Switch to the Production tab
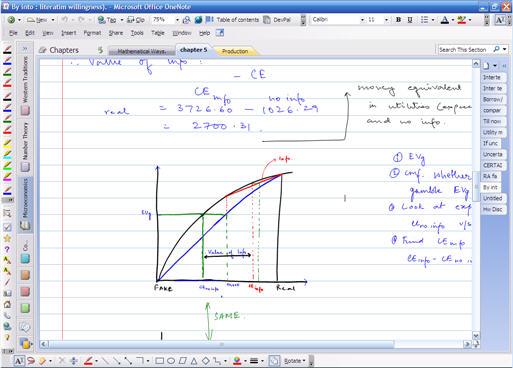This screenshot has width=513, height=368. click(x=235, y=51)
